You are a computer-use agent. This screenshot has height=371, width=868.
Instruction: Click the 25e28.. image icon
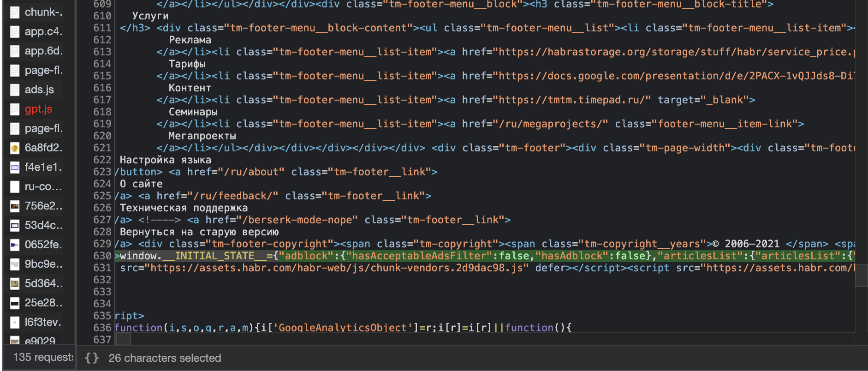pos(15,303)
